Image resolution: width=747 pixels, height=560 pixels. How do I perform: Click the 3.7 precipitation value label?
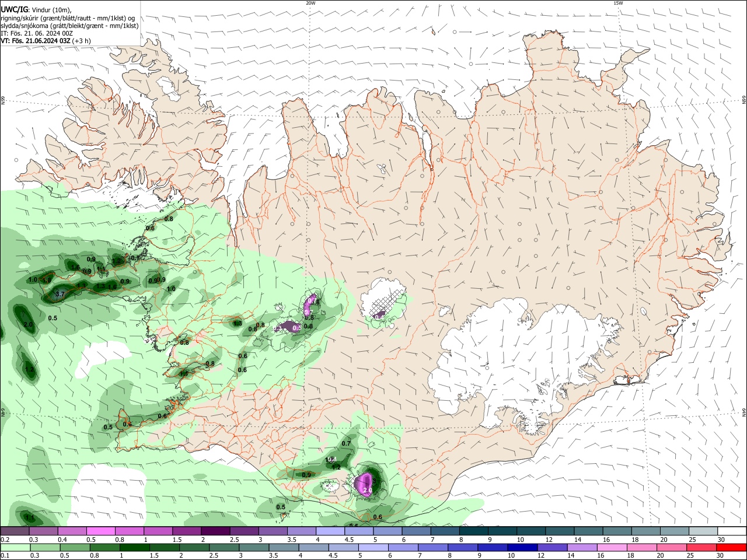[60, 295]
